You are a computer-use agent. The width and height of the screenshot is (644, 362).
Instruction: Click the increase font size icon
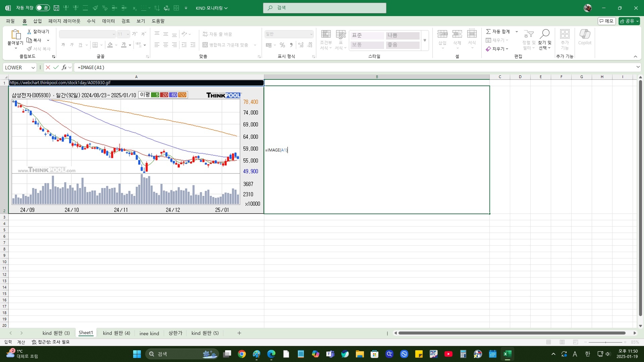[x=135, y=34]
